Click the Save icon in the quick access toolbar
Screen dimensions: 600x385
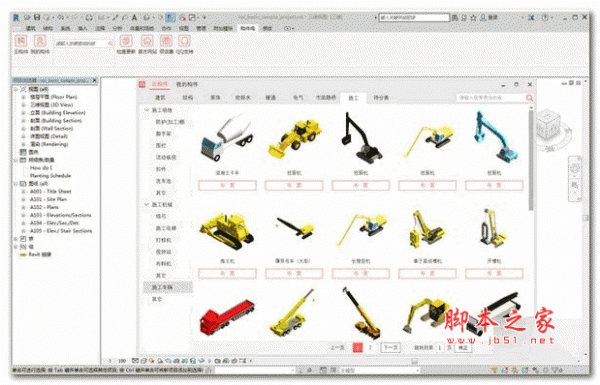click(x=37, y=17)
